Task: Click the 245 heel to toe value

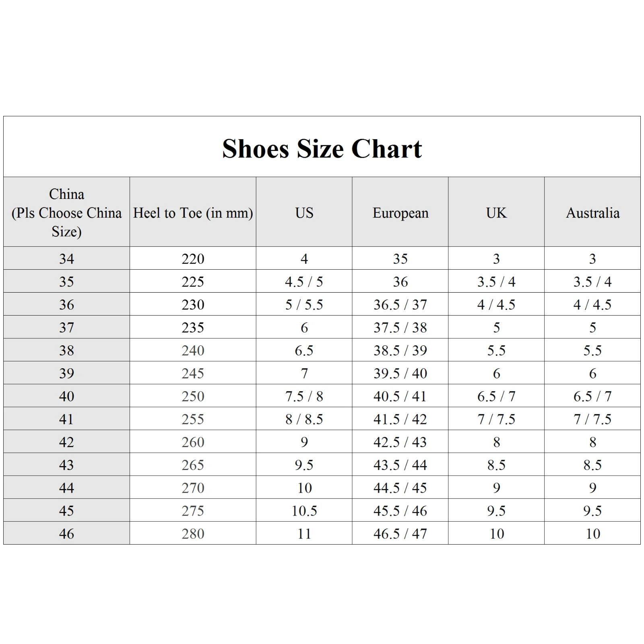Action: [x=193, y=373]
